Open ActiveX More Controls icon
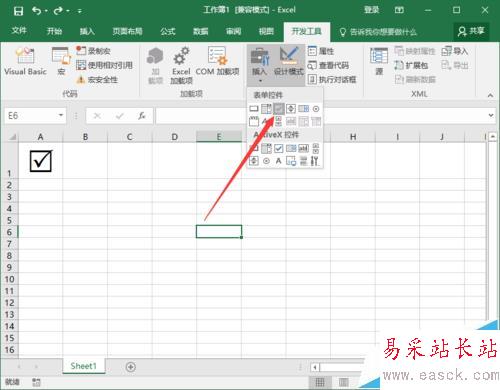500x390 pixels. pos(315,161)
